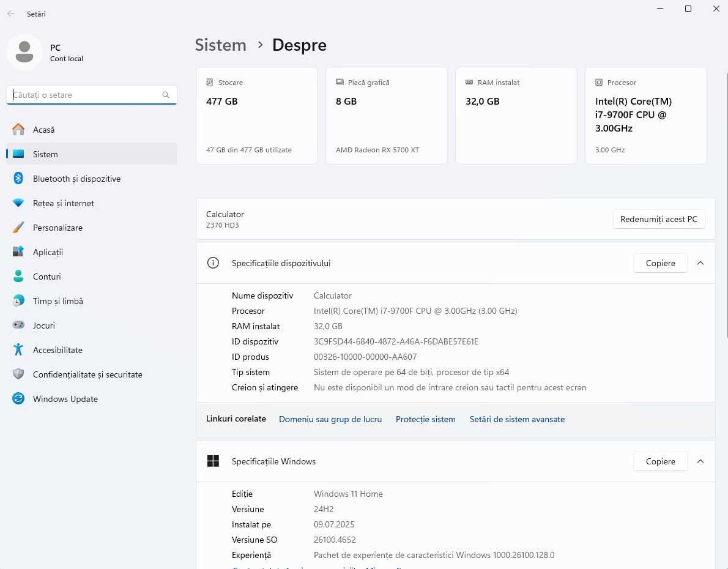
Task: Open the Stocare 477 GB card
Action: 257,116
